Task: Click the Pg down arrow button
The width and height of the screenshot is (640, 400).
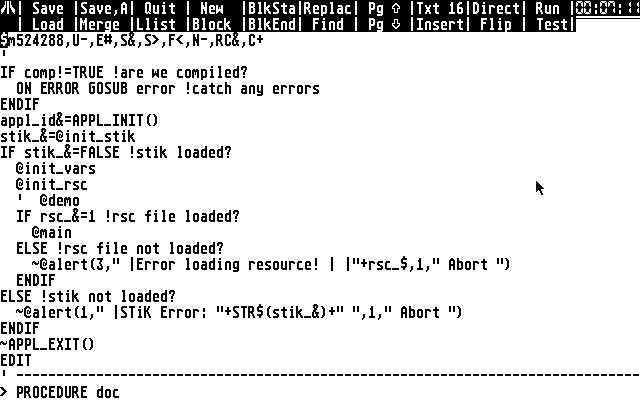Action: point(384,24)
